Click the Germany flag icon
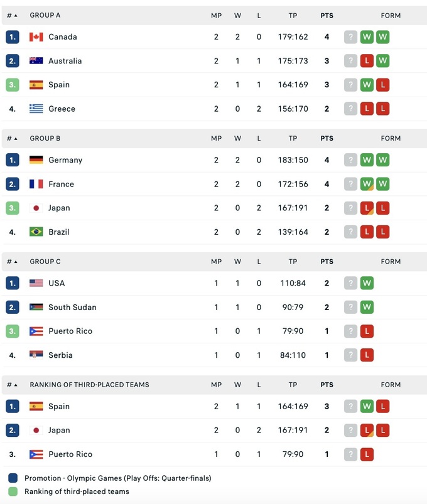 click(x=36, y=160)
